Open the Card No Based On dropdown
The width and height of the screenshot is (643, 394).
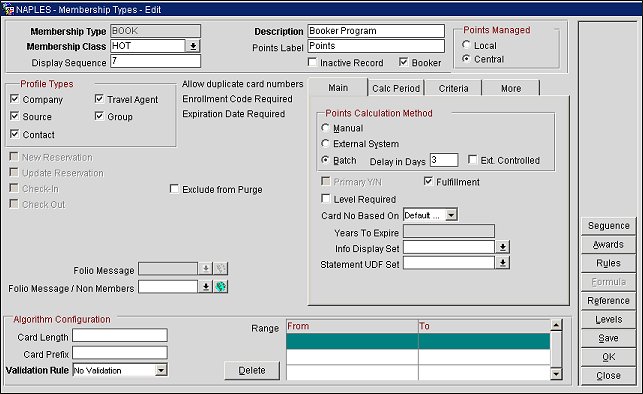pos(451,215)
